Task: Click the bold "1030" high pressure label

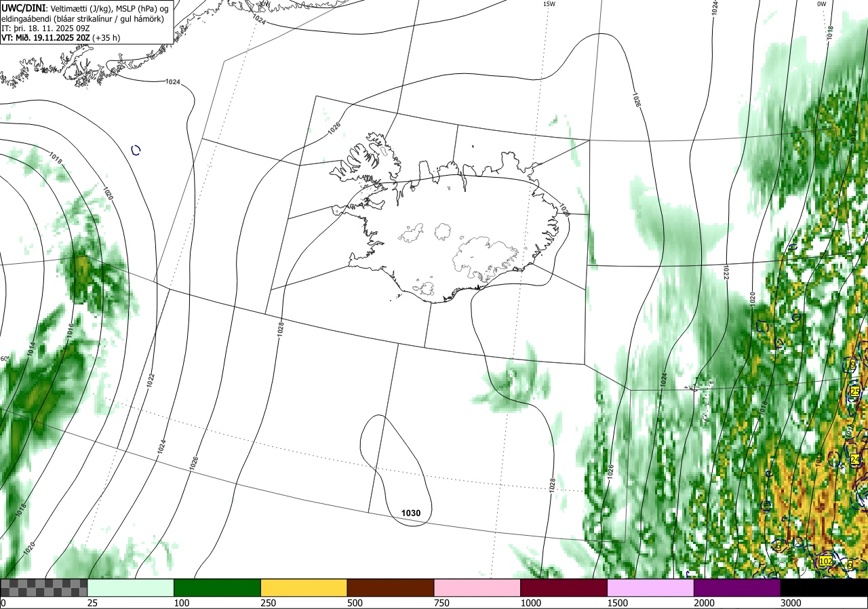Action: [x=411, y=513]
